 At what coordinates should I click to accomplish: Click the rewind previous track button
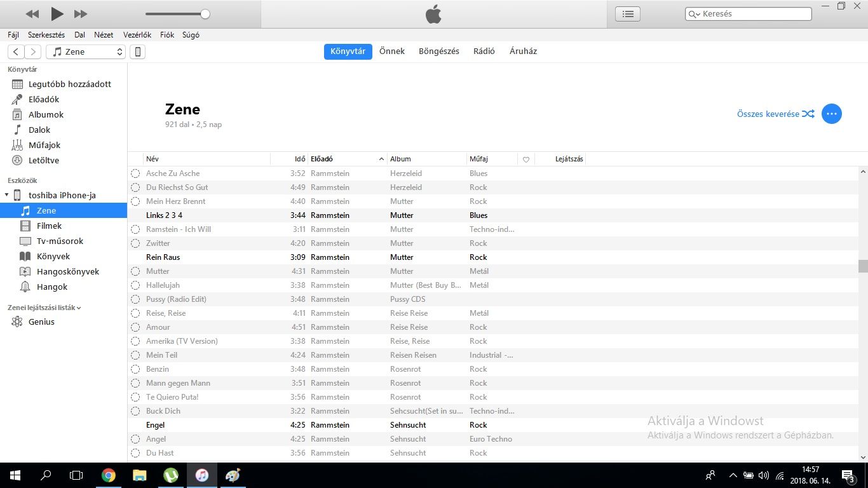point(32,14)
